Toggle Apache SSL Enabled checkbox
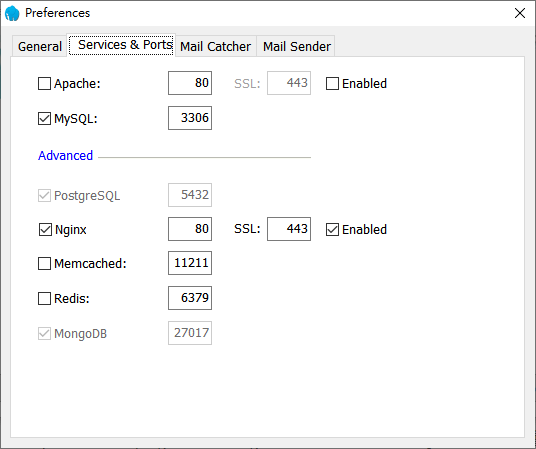Image resolution: width=536 pixels, height=449 pixels. click(332, 83)
